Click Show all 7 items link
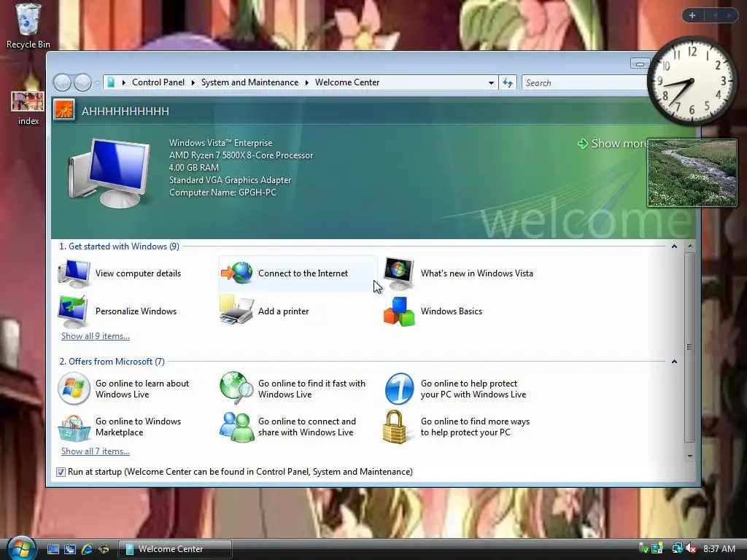This screenshot has height=560, width=747. point(96,451)
